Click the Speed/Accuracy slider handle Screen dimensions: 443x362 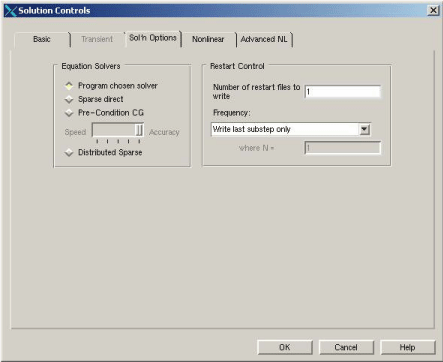139,130
